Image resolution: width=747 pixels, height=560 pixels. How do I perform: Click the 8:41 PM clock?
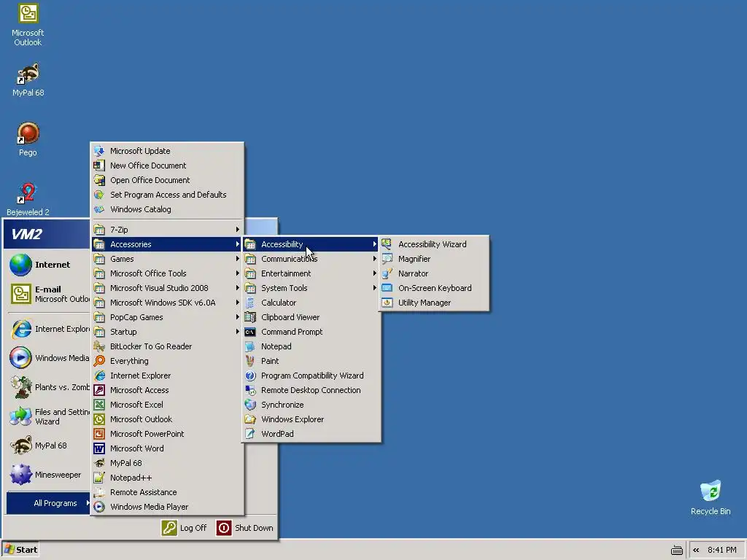(721, 550)
